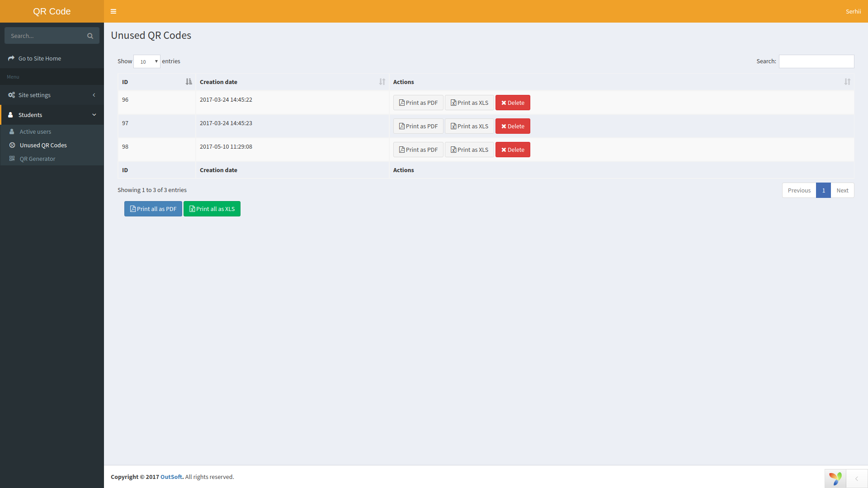The image size is (868, 488).
Task: Expand the Site settings menu
Action: tap(52, 95)
